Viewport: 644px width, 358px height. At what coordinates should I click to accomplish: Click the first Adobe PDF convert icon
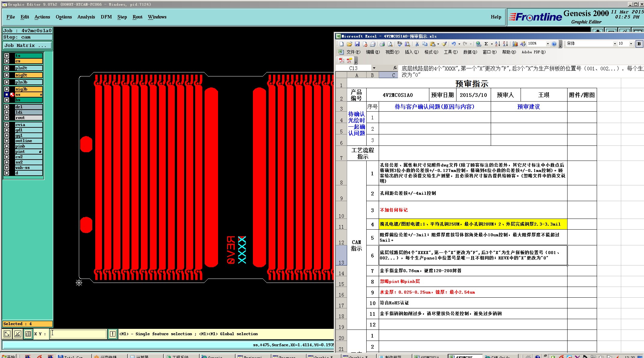341,60
